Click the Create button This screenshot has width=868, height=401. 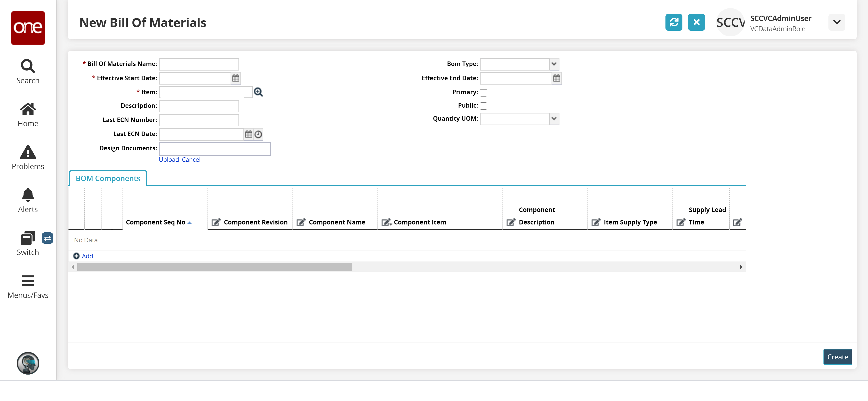[837, 357]
